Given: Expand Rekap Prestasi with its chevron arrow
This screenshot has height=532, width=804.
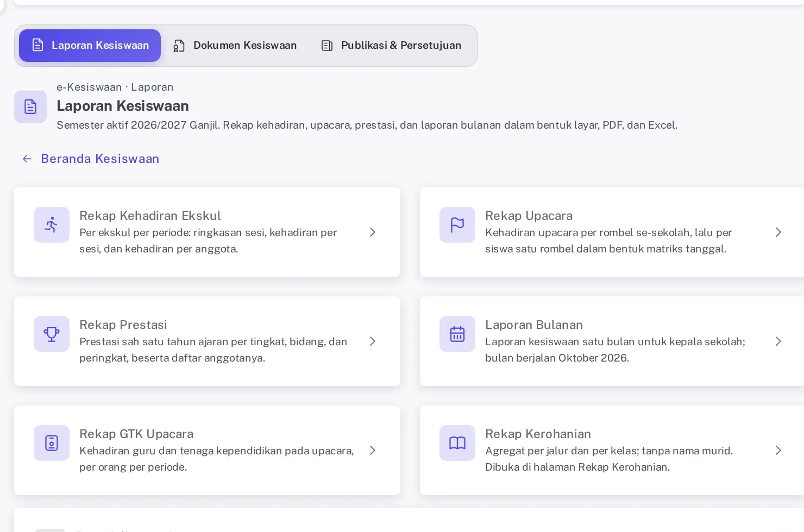Looking at the screenshot, I should 373,341.
